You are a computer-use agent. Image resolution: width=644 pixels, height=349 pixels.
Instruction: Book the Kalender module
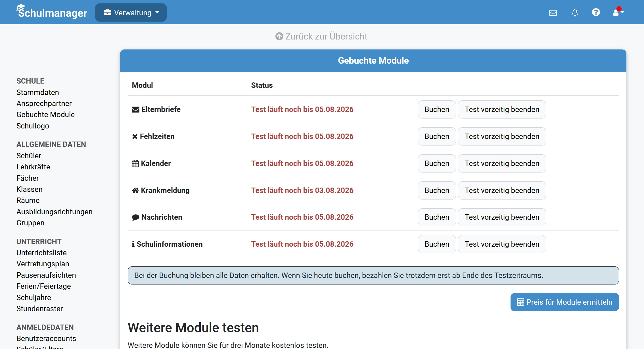click(x=437, y=163)
